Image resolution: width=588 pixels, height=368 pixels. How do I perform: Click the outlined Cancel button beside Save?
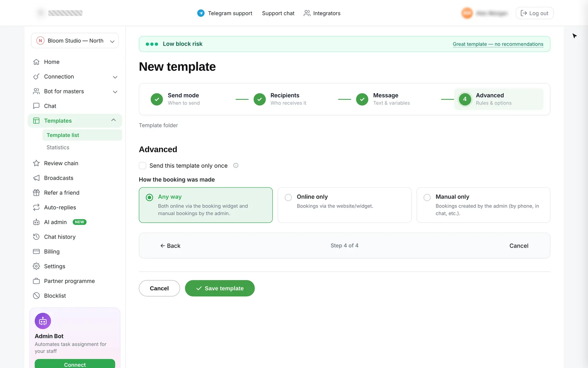coord(159,288)
